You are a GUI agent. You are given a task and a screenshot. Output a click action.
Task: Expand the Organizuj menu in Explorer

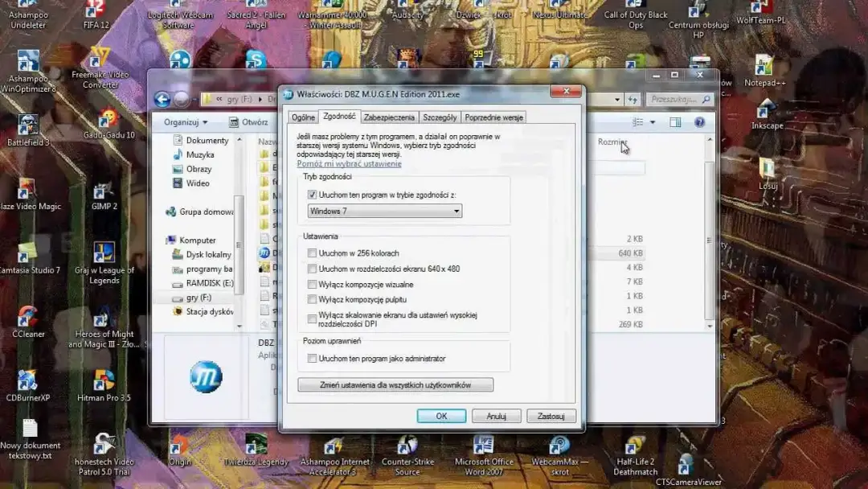coord(186,122)
